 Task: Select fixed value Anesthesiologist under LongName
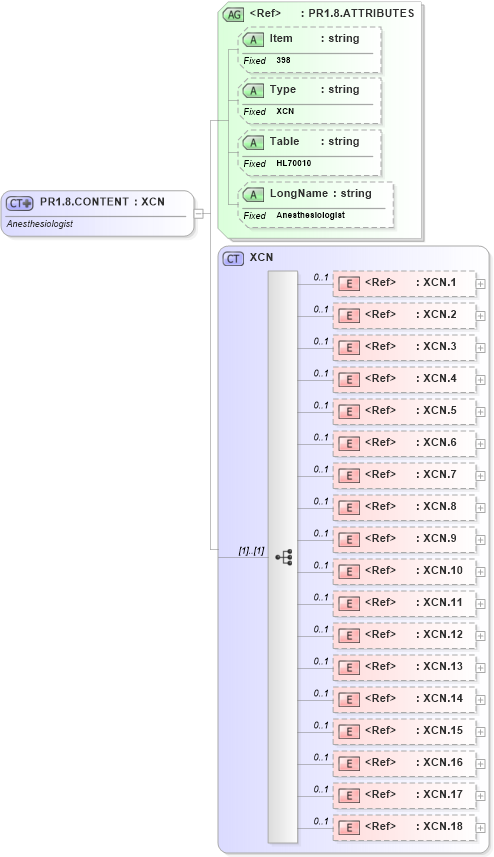pyautogui.click(x=310, y=215)
